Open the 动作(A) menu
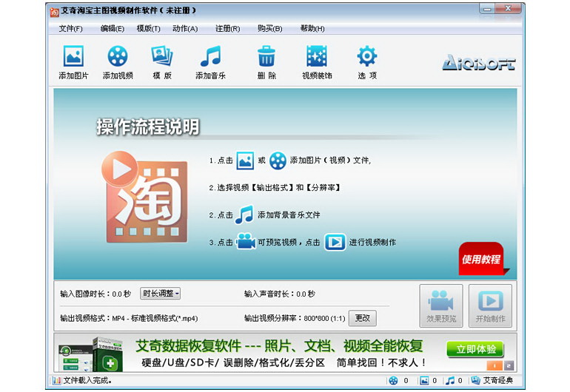 tap(185, 28)
